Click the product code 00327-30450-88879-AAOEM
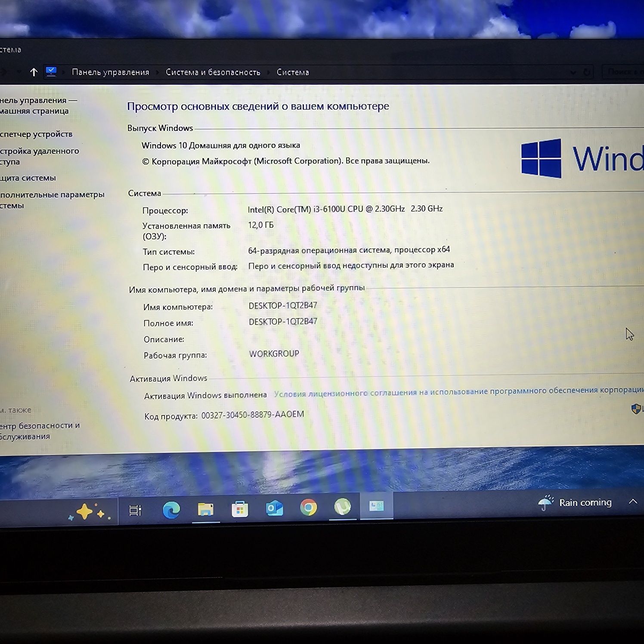The image size is (644, 644). click(253, 415)
